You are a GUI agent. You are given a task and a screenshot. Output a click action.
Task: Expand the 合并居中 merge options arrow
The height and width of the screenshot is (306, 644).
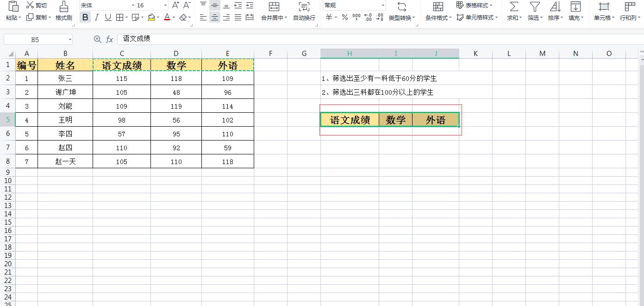[286, 18]
